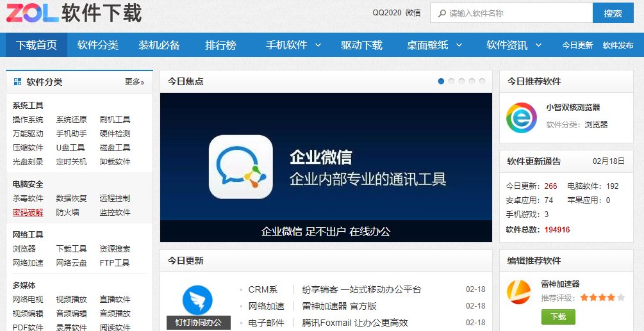644x331 pixels.
Task: Open 今日更新 in the navigation bar
Action: point(577,45)
